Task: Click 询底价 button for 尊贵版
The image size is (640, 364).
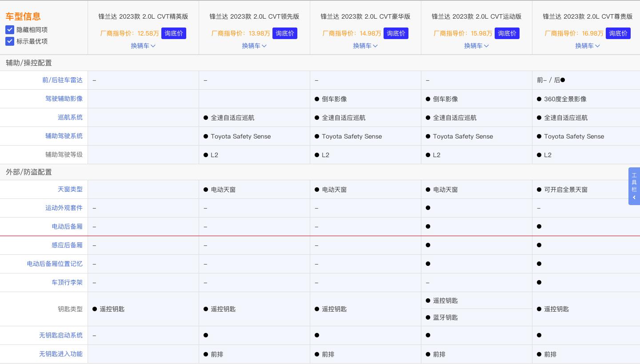Action: [x=618, y=33]
